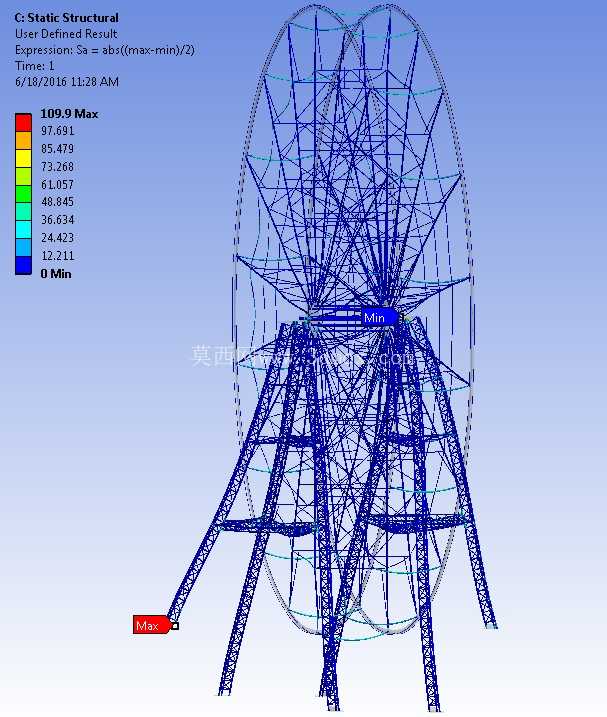607x717 pixels.
Task: Click legend value 24.423
Action: [57, 237]
